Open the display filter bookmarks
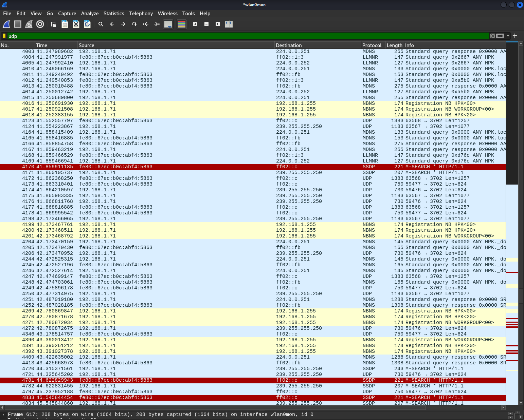Viewport: 524px width, 420px height. pyautogui.click(x=4, y=36)
